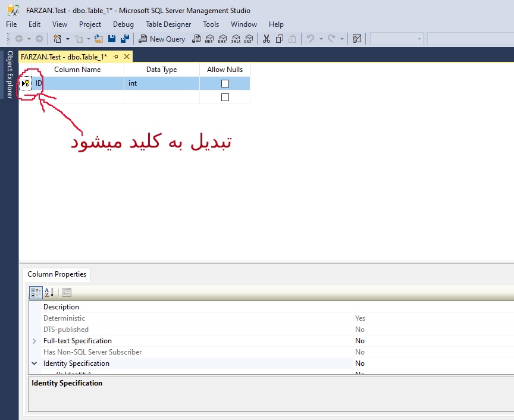Open the Tools menu
Viewport: 514px width, 420px height.
click(211, 24)
